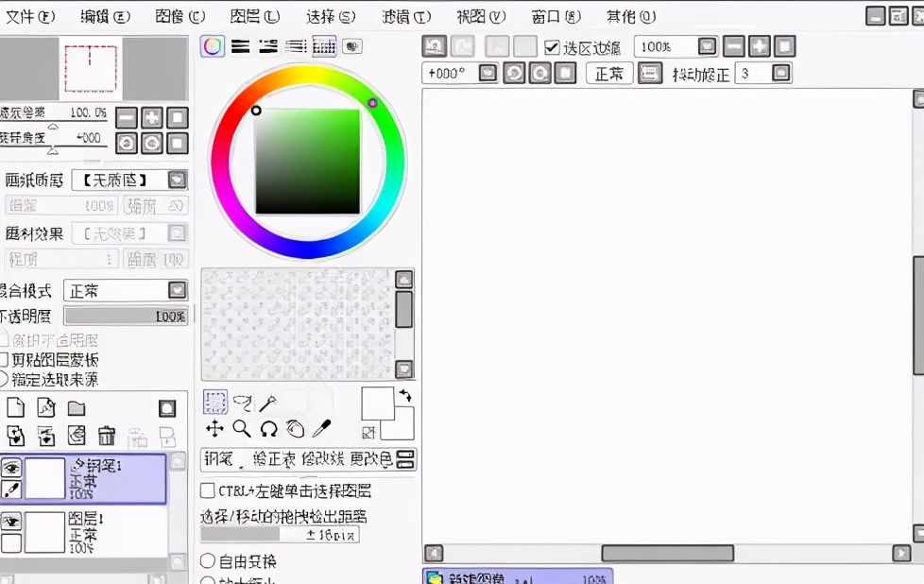Open the 混合模式 blend mode dropdown
The height and width of the screenshot is (584, 924).
[126, 290]
